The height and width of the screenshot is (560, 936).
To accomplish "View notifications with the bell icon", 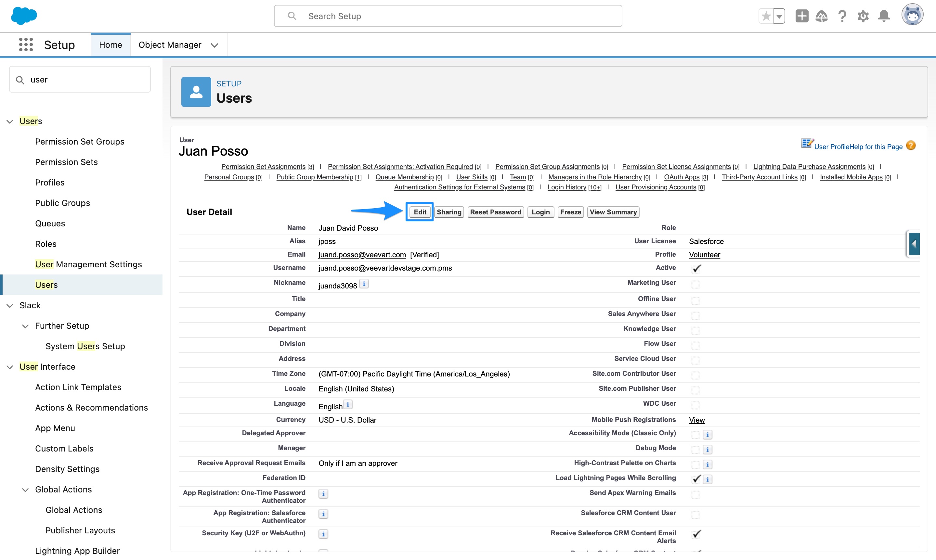I will tap(884, 16).
